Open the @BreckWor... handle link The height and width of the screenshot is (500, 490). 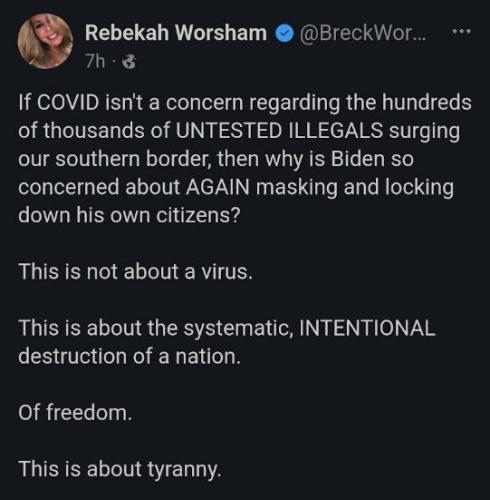363,33
